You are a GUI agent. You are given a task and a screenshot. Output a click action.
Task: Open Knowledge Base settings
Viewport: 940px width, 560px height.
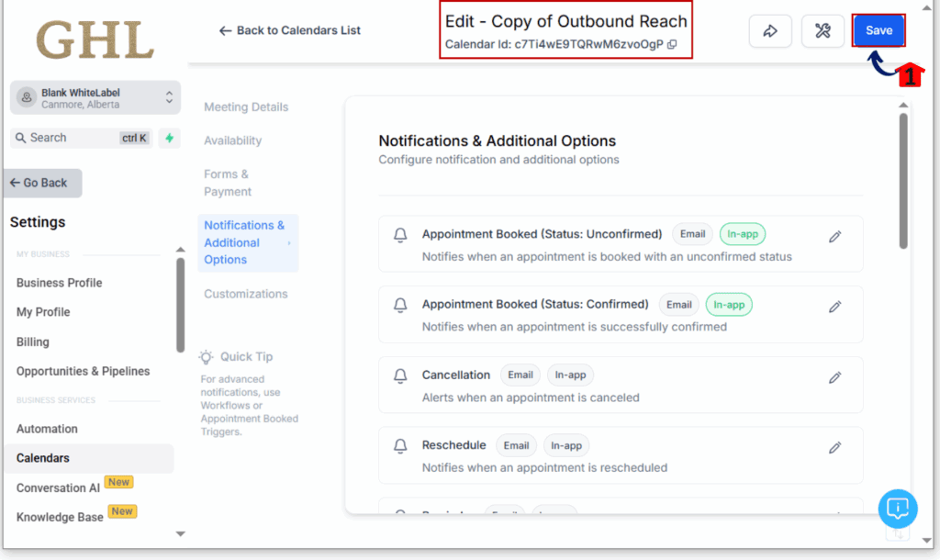click(60, 517)
